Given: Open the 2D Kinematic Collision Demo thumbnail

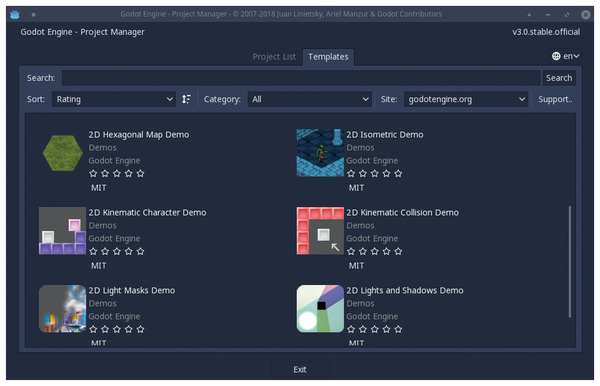Looking at the screenshot, I should [x=320, y=231].
